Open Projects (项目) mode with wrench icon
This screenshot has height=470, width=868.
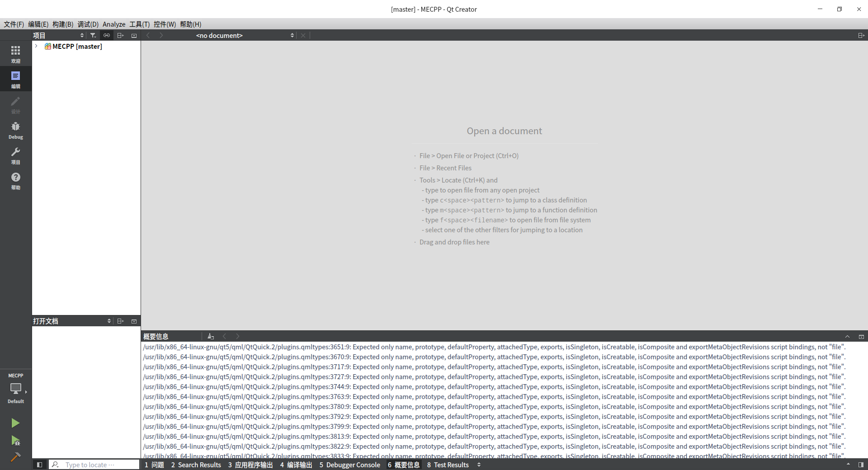tap(16, 155)
